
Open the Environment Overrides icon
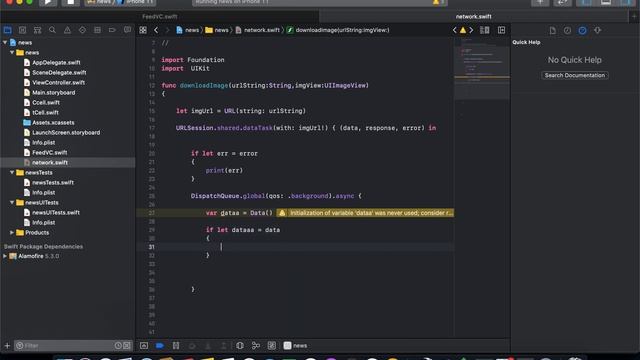point(271,346)
